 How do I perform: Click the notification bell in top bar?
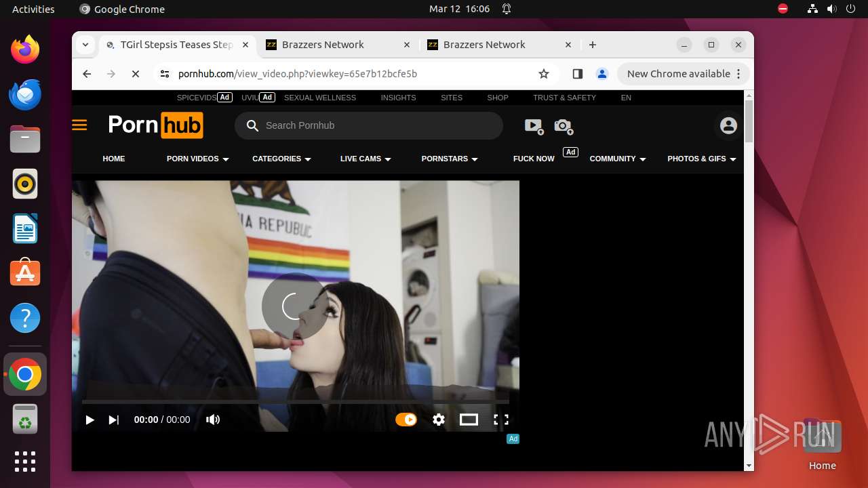pos(507,9)
